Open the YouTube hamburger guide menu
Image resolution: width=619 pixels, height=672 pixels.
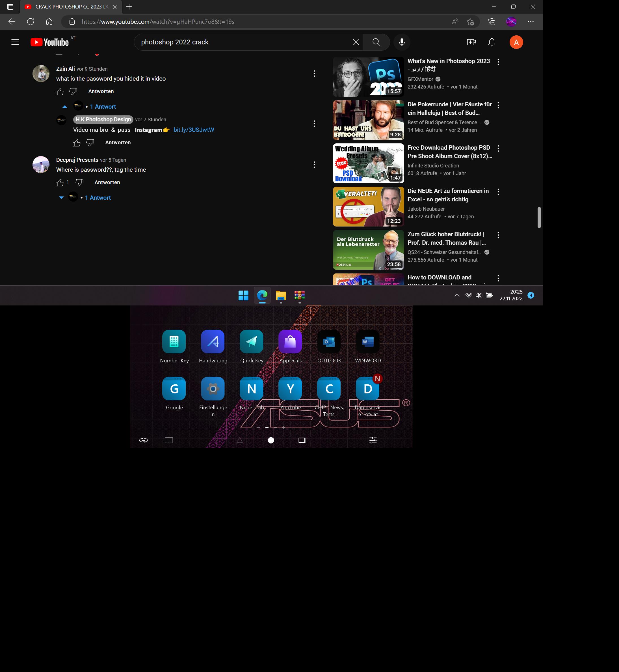[x=15, y=42]
